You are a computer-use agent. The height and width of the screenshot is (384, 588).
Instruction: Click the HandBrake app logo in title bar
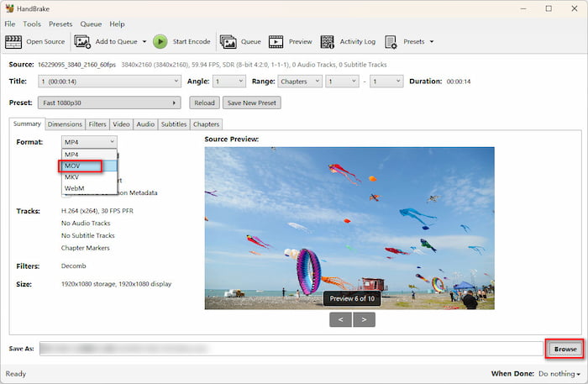pyautogui.click(x=9, y=8)
